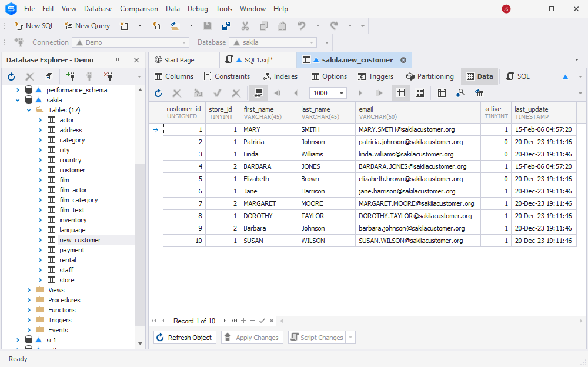588x367 pixels.
Task: Jump to last record using navigator icon
Action: [234, 321]
